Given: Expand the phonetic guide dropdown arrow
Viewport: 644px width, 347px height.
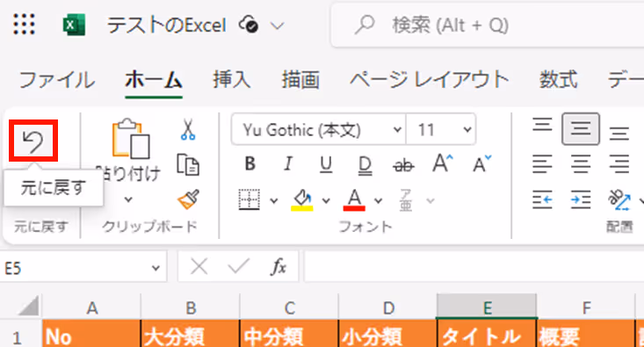Looking at the screenshot, I should (430, 201).
